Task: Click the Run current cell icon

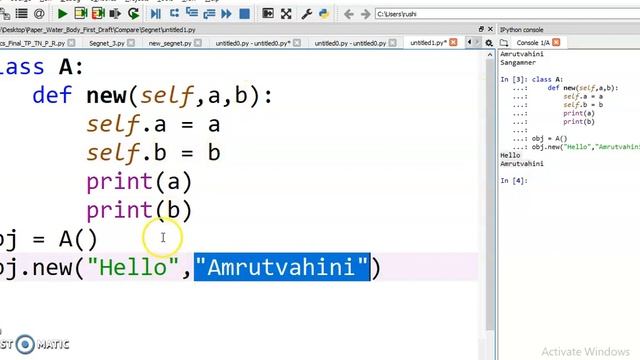Action: [80, 14]
